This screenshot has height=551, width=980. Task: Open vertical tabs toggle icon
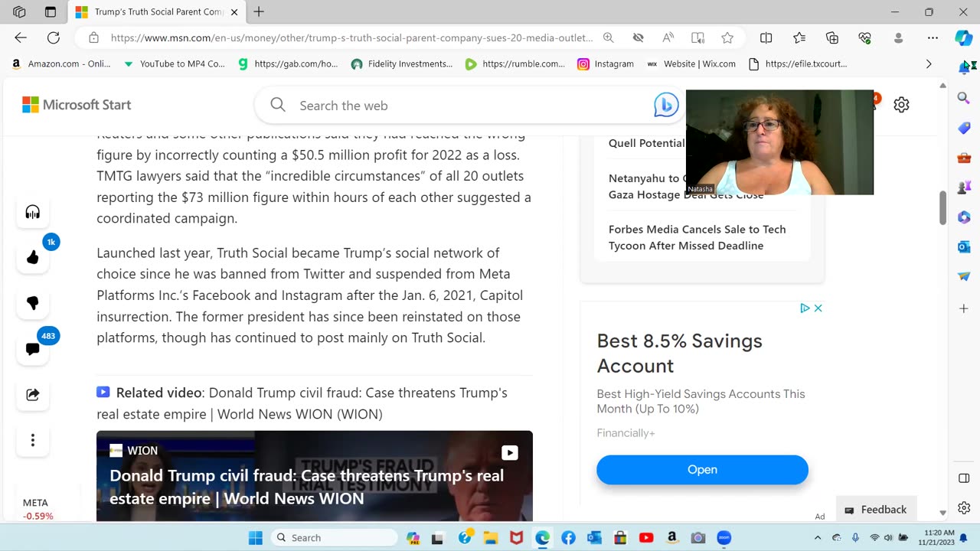point(51,11)
